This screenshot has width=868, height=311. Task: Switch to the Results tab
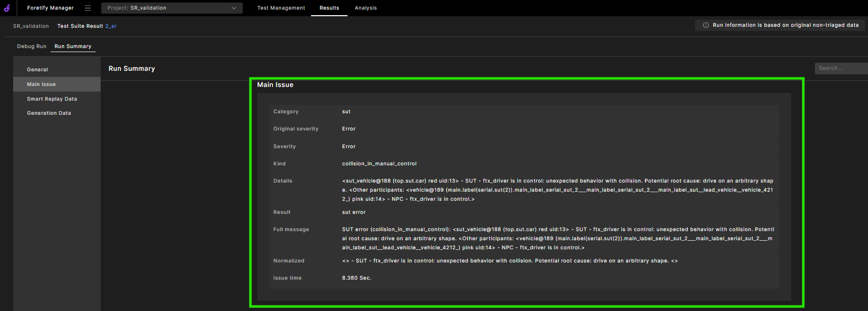(329, 8)
